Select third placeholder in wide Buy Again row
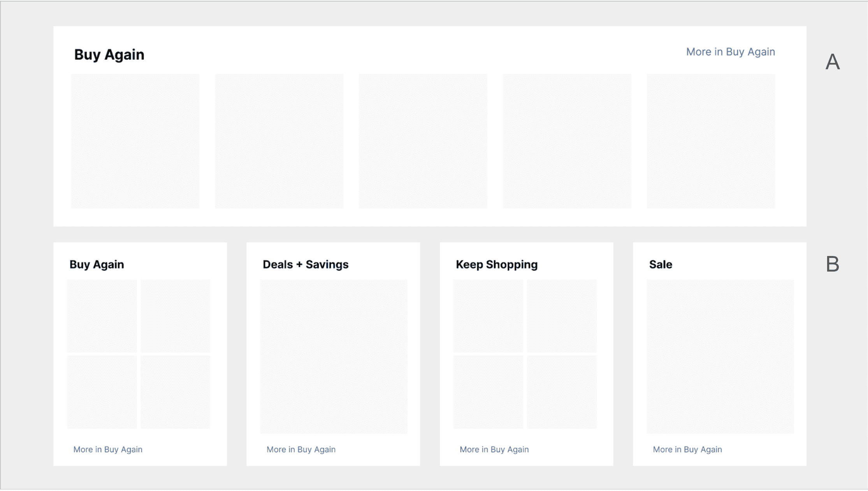868x491 pixels. (x=423, y=141)
